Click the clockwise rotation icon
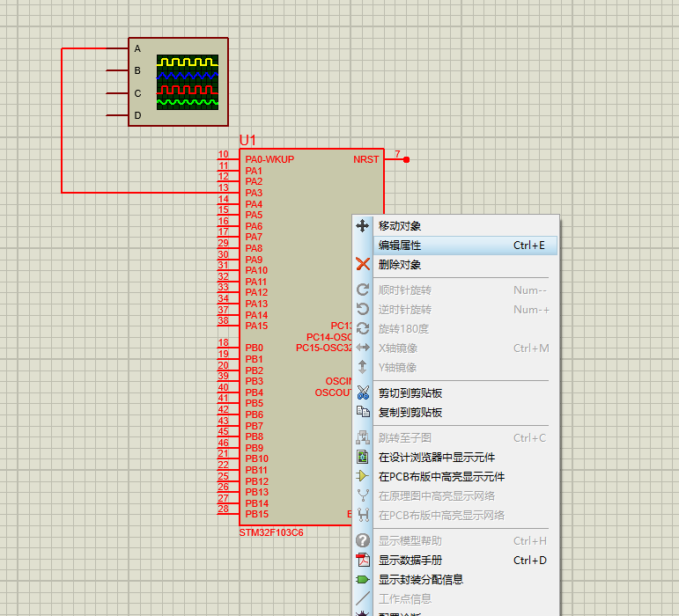 (x=362, y=290)
